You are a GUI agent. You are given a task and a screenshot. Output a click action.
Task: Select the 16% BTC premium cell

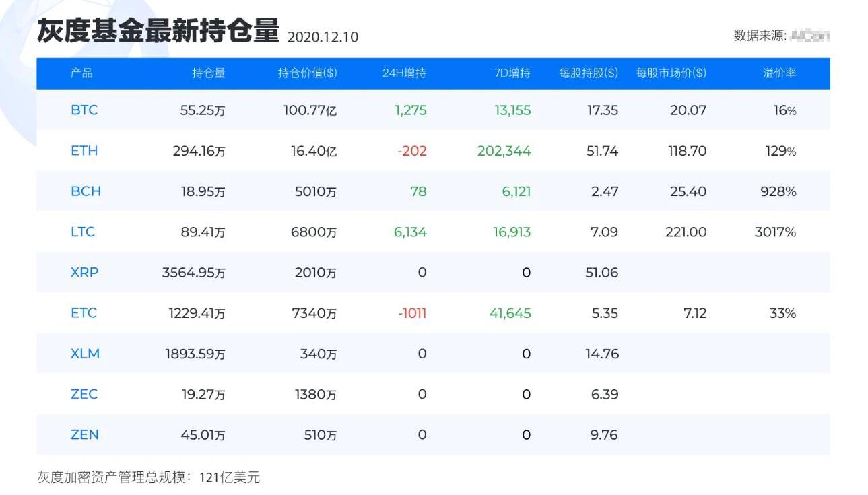pos(784,110)
